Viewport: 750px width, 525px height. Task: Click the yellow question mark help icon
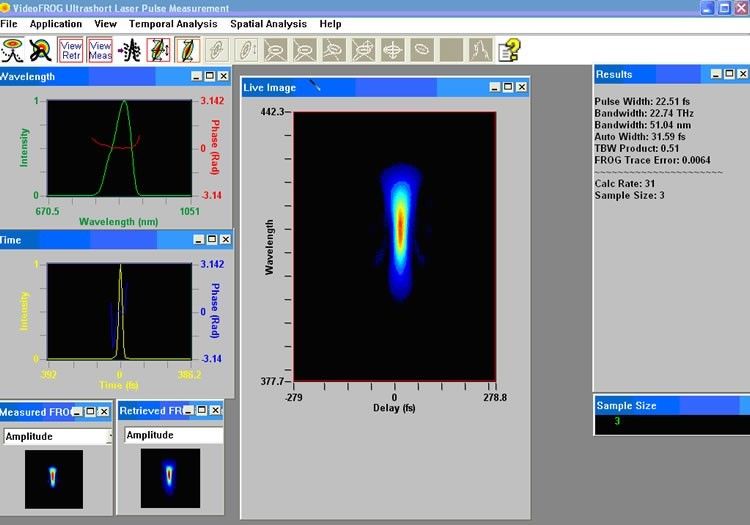coord(509,50)
